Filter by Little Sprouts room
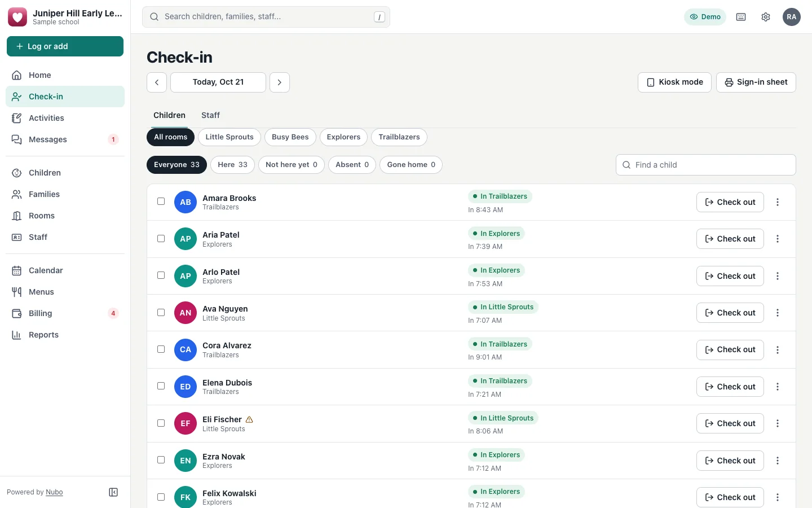 tap(230, 137)
